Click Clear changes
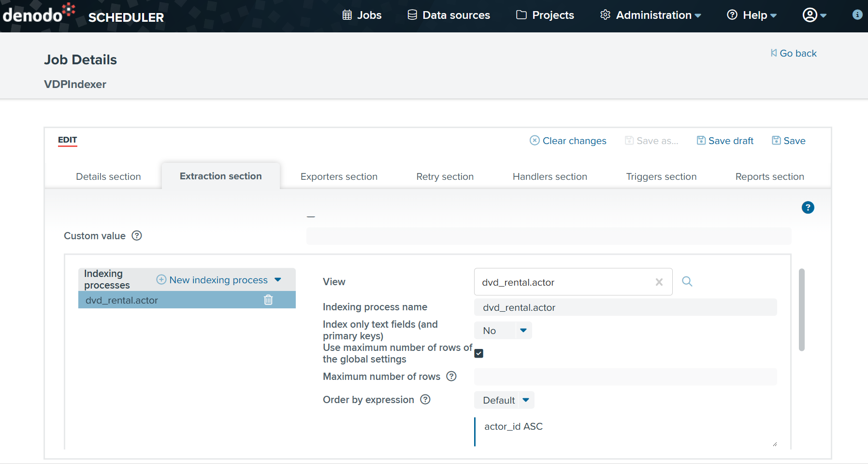 click(x=568, y=141)
